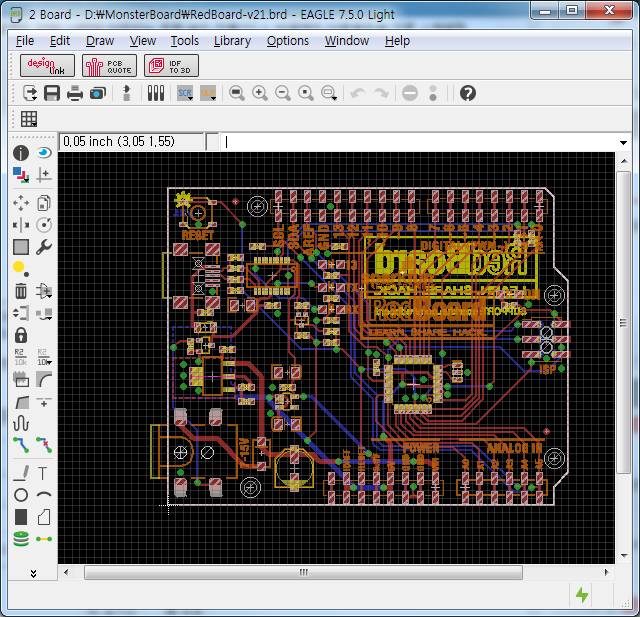
Task: Open the CAM processor icon
Action: pyautogui.click(x=98, y=93)
